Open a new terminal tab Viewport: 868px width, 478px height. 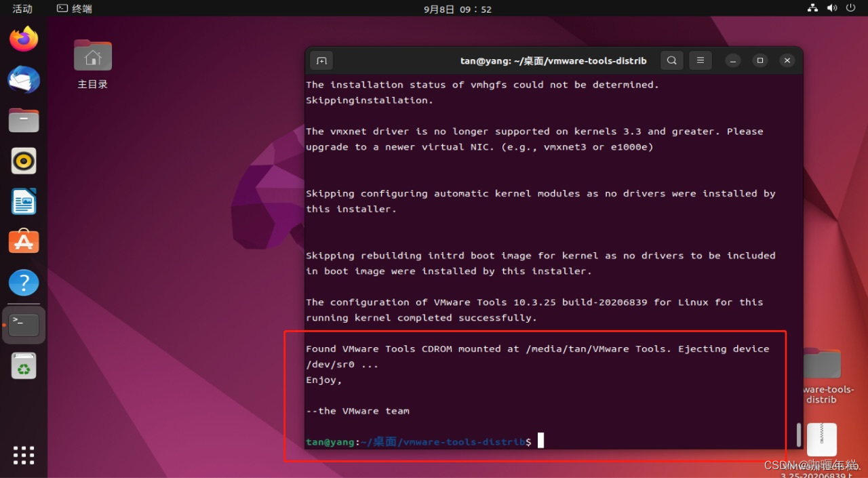pos(321,60)
